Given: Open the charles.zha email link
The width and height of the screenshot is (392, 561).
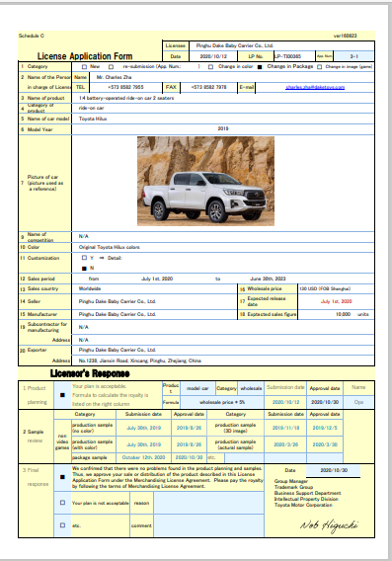Looking at the screenshot, I should pos(315,87).
